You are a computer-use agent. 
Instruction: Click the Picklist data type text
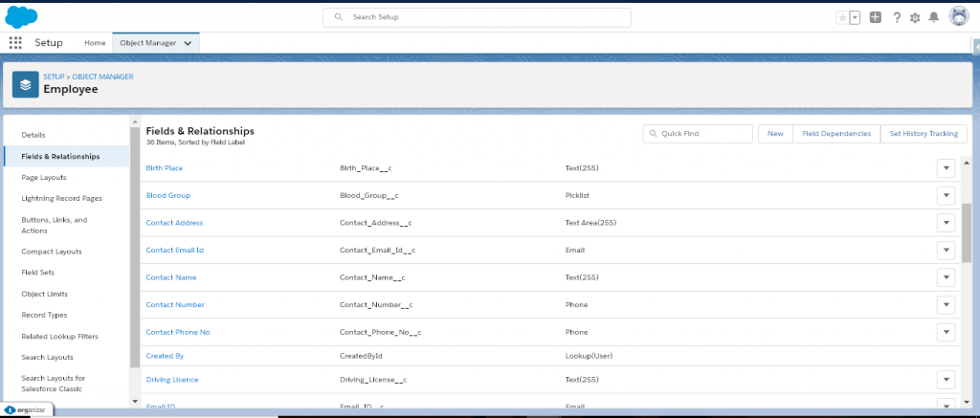point(577,195)
